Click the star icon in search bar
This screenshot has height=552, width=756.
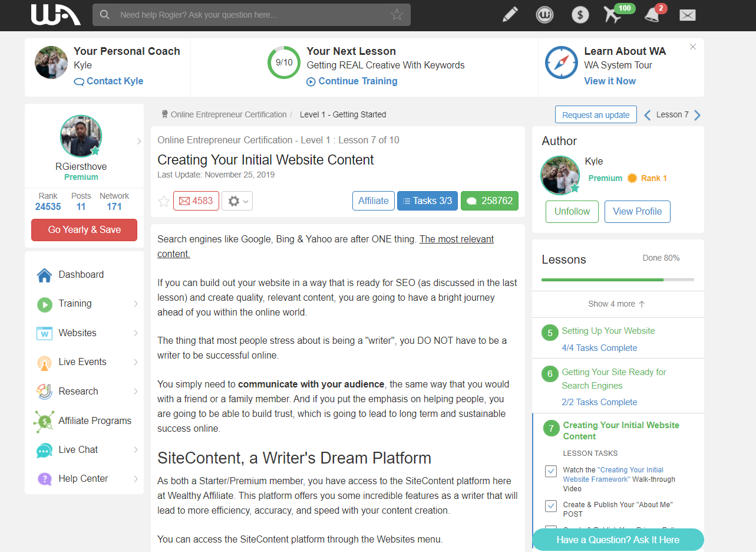click(x=397, y=15)
